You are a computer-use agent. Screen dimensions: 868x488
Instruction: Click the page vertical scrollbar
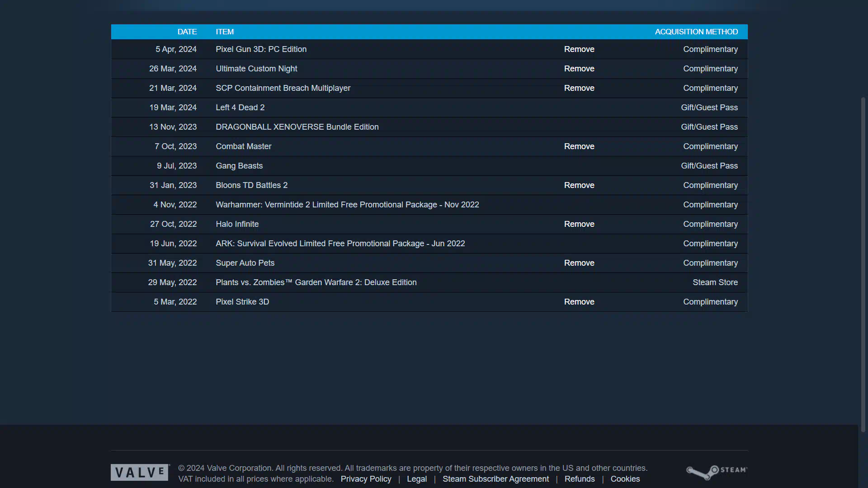(863, 264)
